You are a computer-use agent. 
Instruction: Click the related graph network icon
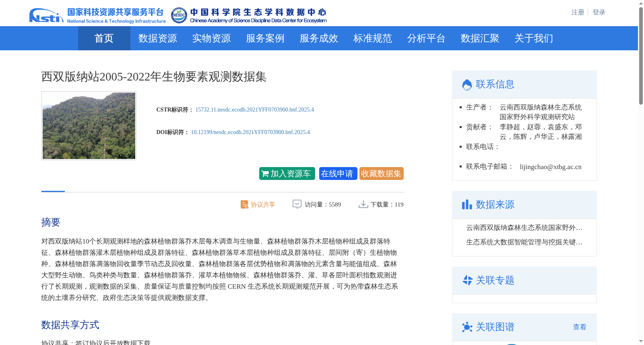[467, 327]
